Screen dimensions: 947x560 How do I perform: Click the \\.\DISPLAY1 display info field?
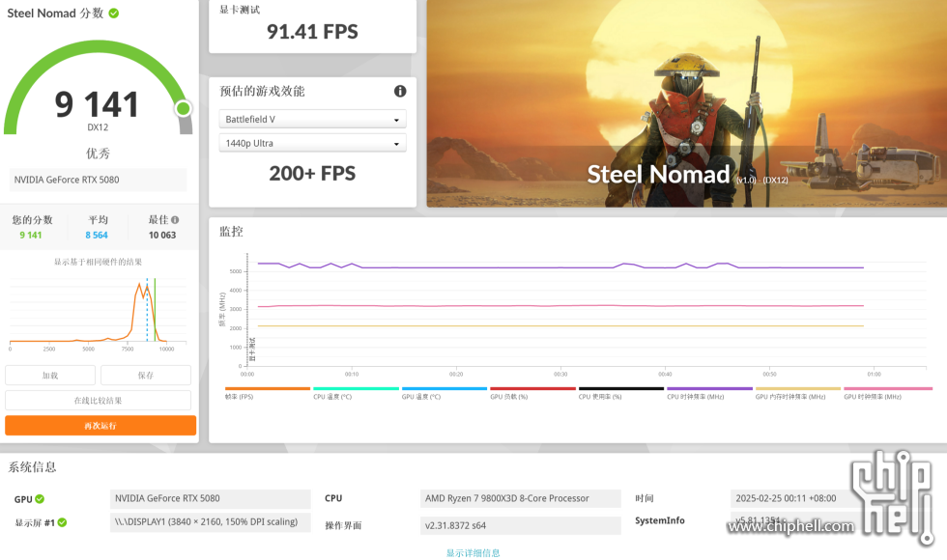coord(211,522)
